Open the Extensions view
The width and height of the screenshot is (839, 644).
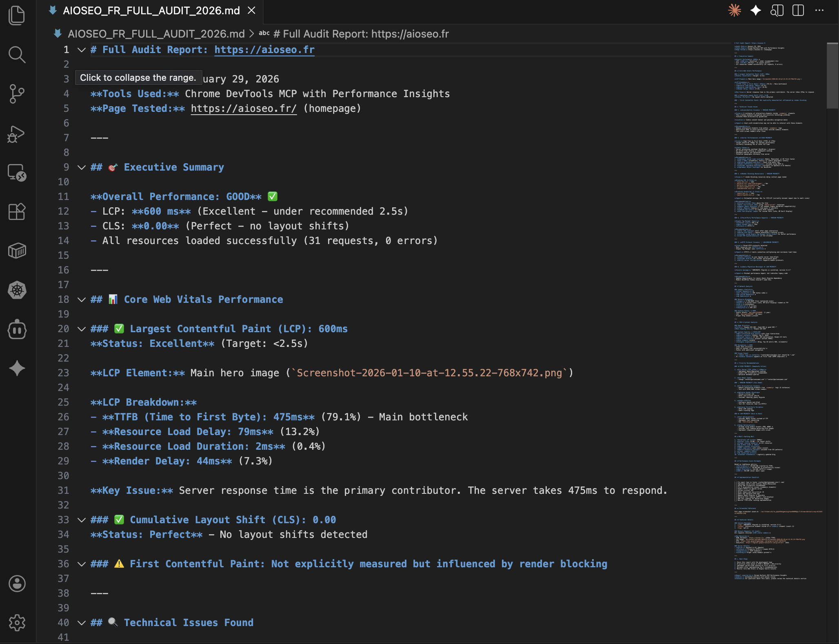[17, 211]
